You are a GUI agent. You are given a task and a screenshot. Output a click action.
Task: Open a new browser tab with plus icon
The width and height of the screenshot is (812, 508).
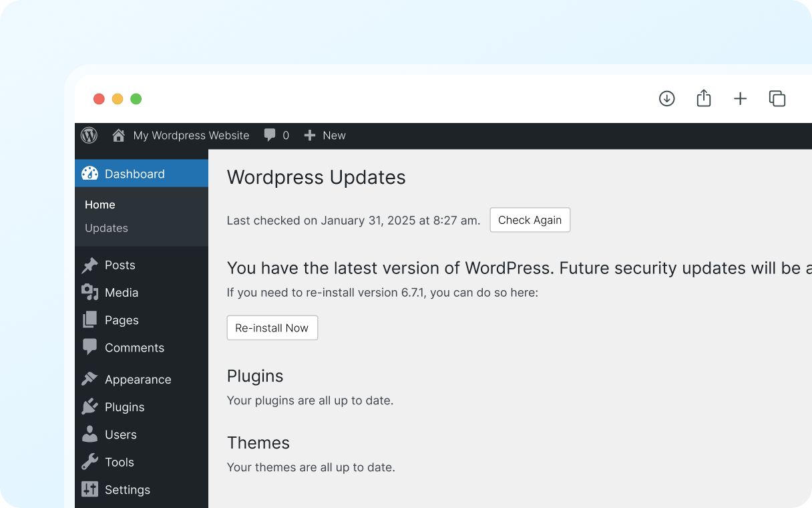(741, 99)
